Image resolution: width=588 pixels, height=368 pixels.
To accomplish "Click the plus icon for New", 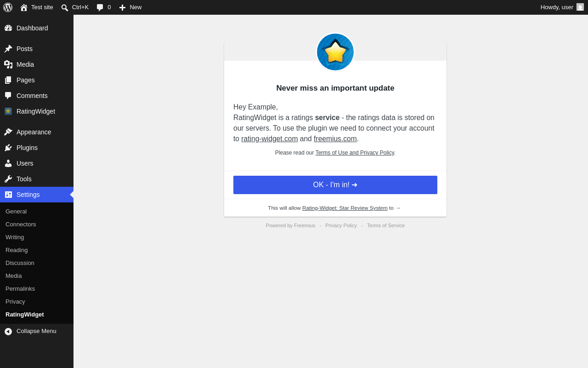I will tap(122, 7).
